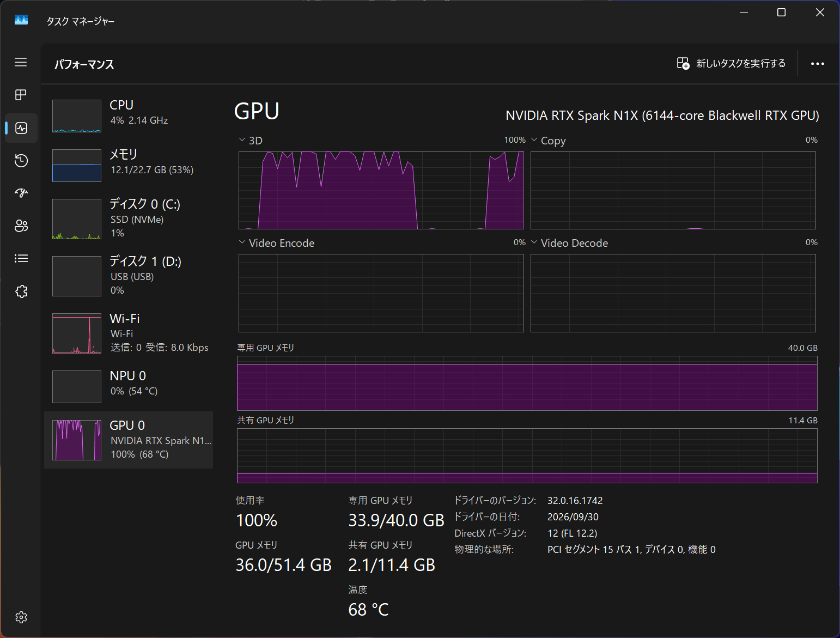Click the three-dot more options button

817,64
